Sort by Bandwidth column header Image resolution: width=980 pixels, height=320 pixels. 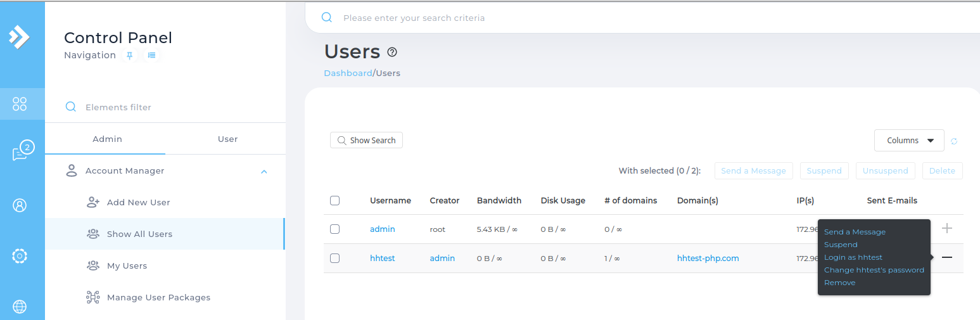point(499,200)
